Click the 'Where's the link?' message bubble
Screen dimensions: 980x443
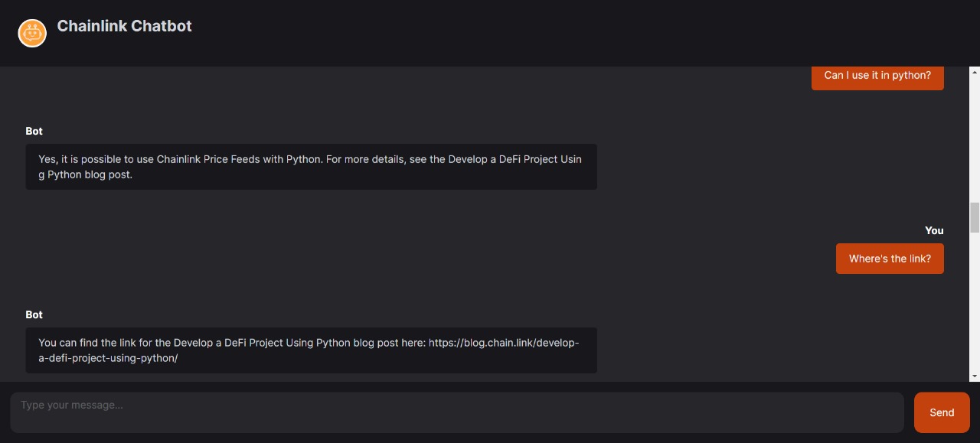pyautogui.click(x=890, y=259)
